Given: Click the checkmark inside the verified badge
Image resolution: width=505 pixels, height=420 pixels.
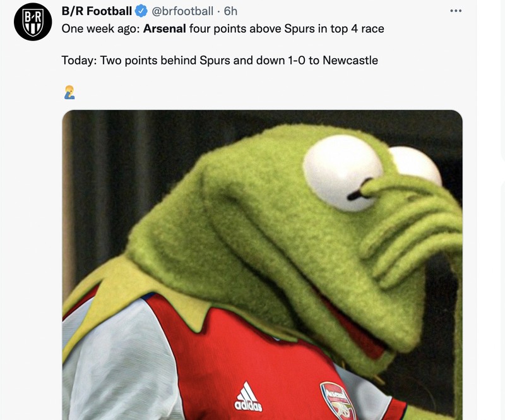Looking at the screenshot, I should (x=140, y=10).
